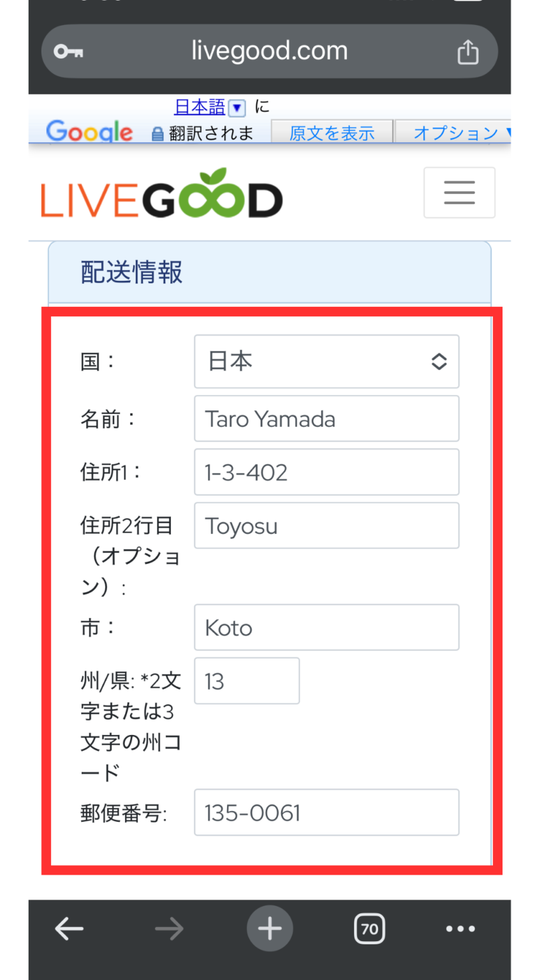Tap the key password icon in address bar
551x980 pixels.
pyautogui.click(x=68, y=51)
